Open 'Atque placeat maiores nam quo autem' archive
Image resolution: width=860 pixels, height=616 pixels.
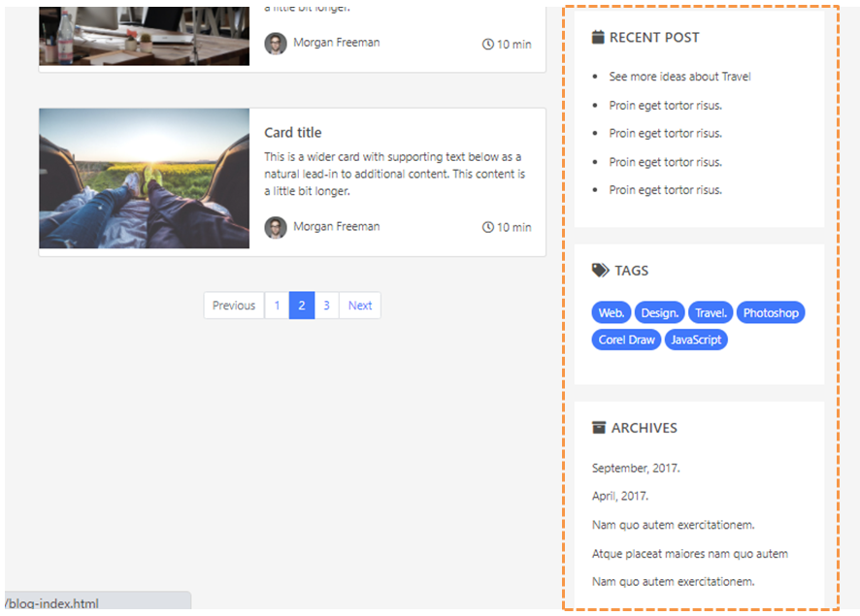690,554
